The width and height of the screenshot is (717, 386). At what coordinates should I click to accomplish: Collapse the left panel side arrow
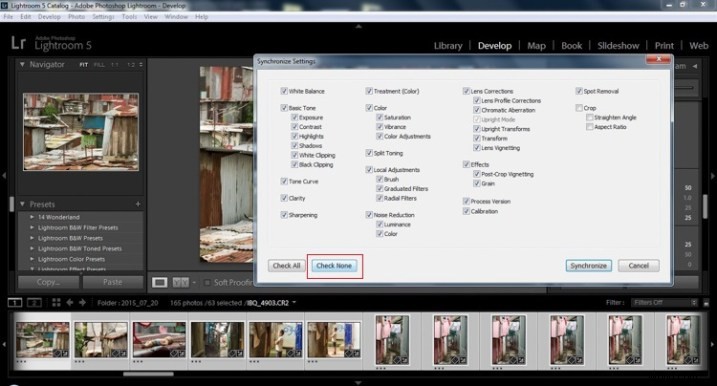(4, 176)
